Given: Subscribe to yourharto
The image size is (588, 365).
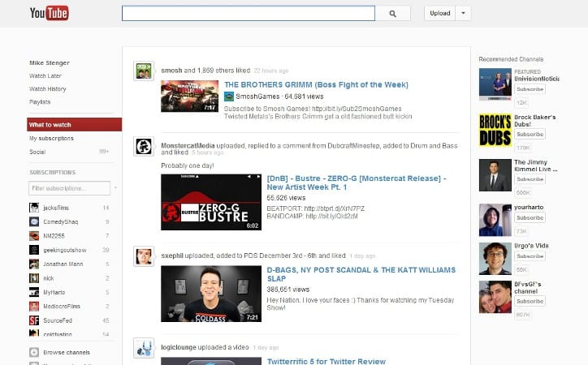Looking at the screenshot, I should click(530, 217).
